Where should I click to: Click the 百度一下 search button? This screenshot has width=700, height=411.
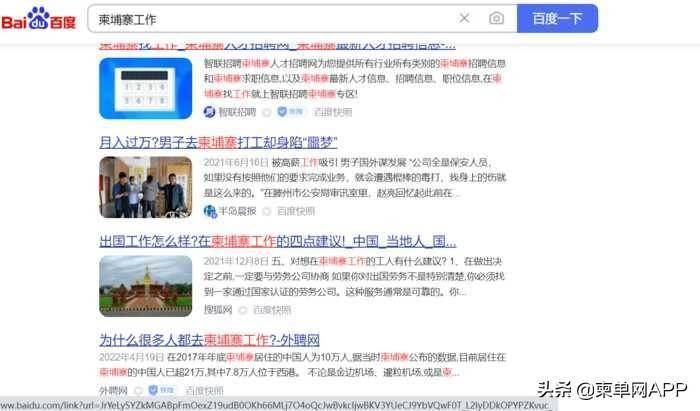(x=557, y=18)
